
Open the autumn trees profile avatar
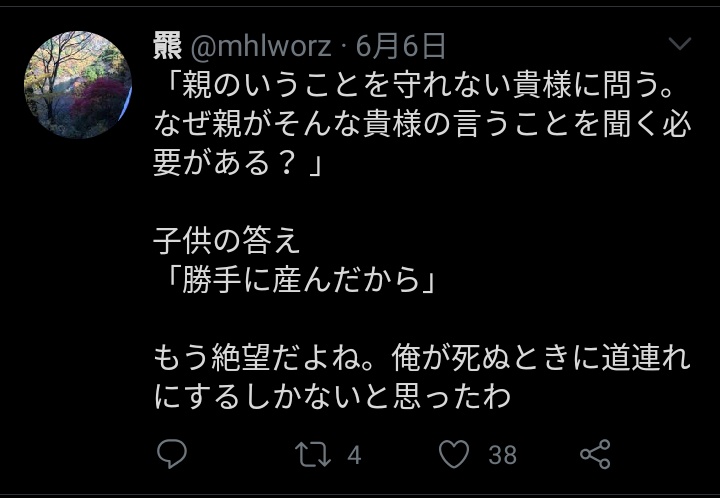click(x=78, y=85)
